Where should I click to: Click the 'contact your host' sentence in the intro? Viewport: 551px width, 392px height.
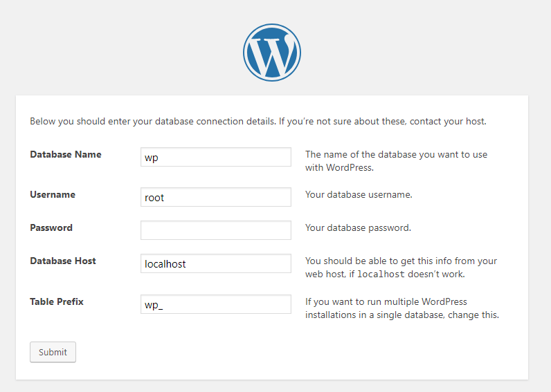[x=383, y=122]
